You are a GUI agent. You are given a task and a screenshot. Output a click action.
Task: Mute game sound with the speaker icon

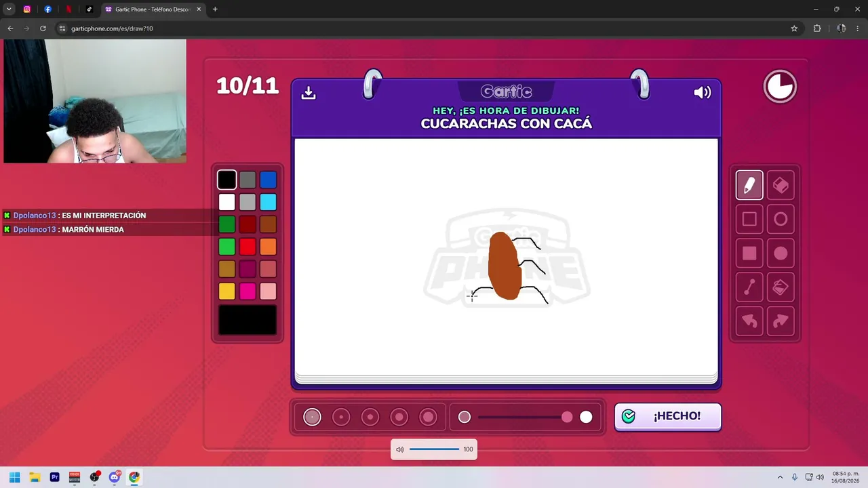click(703, 92)
